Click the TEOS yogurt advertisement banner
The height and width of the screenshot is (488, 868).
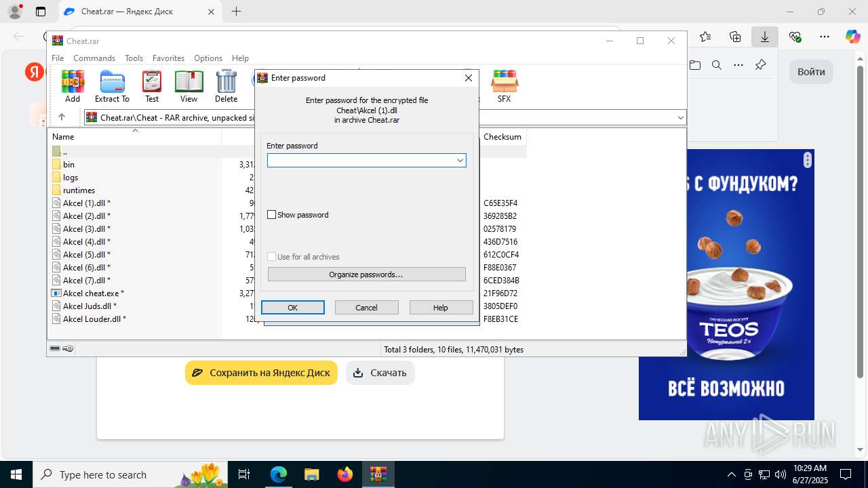726,285
